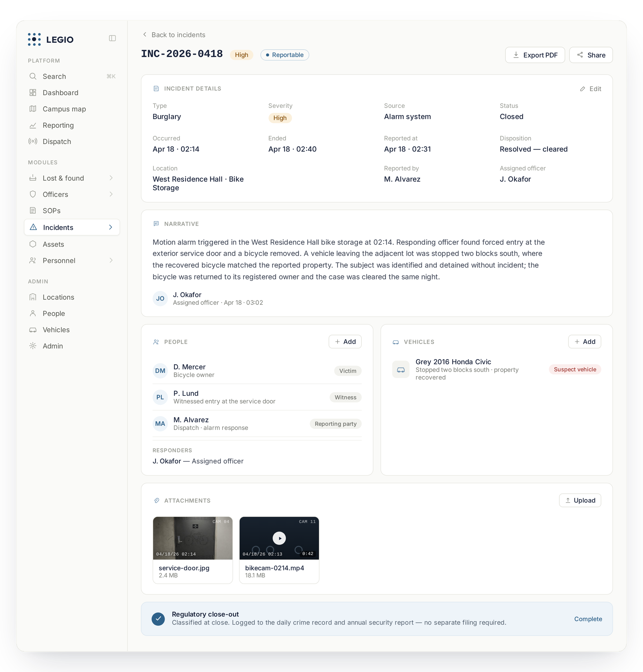Click the Dashboard grid icon
The height and width of the screenshot is (672, 643).
[33, 93]
